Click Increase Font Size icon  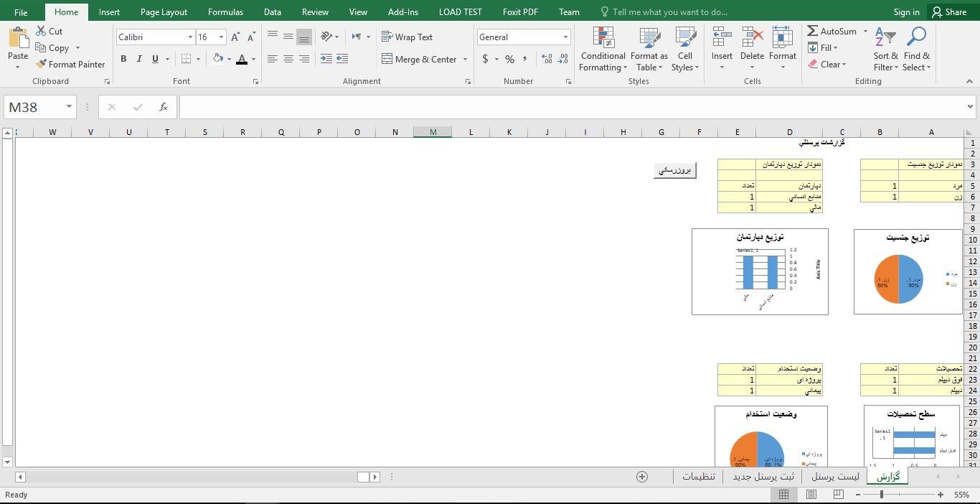click(235, 37)
